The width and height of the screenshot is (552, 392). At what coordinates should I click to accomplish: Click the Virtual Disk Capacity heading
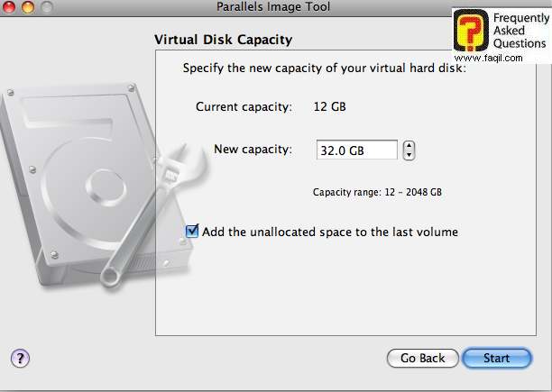[224, 41]
